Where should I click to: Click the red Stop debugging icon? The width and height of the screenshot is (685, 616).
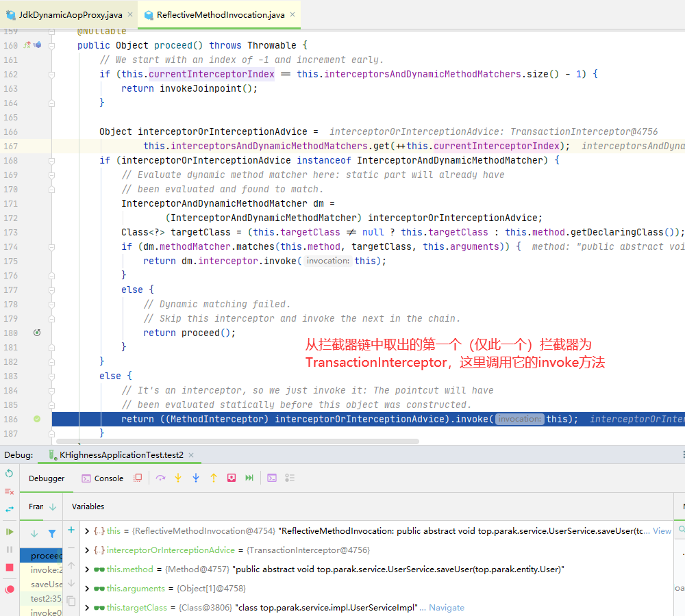pyautogui.click(x=9, y=567)
